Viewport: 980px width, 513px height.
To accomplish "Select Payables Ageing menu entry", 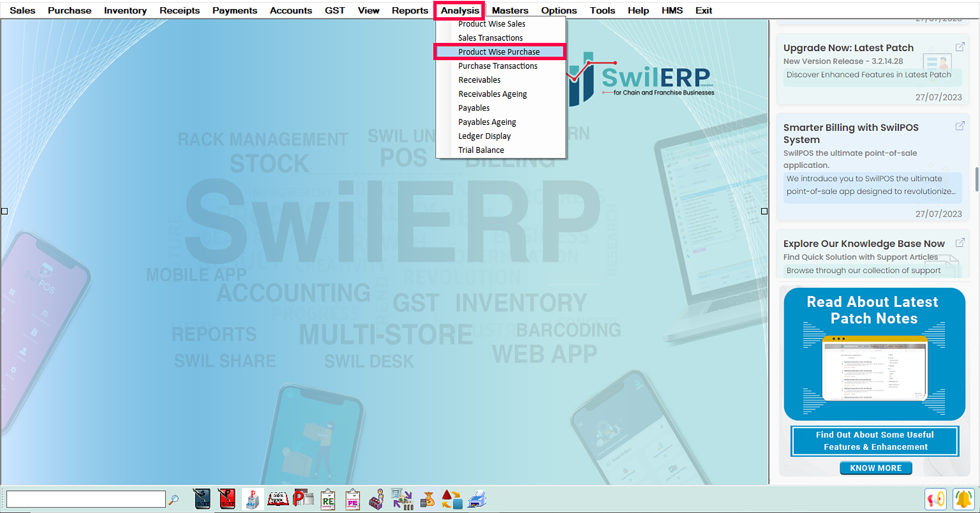I will click(501, 122).
